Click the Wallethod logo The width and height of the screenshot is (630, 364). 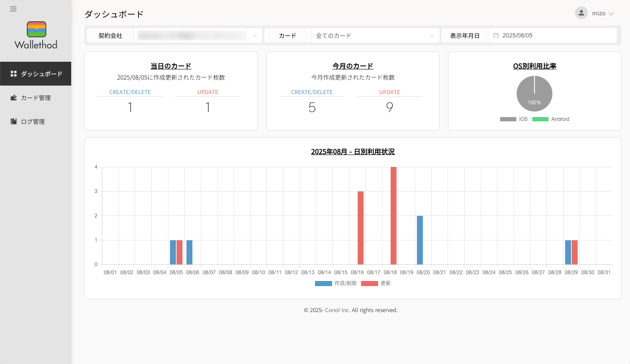(36, 36)
